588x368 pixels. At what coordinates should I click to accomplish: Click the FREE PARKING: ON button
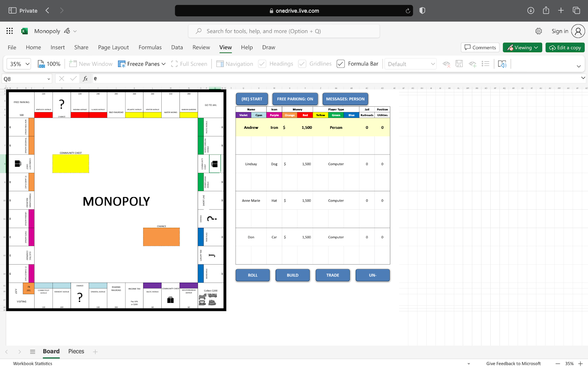295,99
